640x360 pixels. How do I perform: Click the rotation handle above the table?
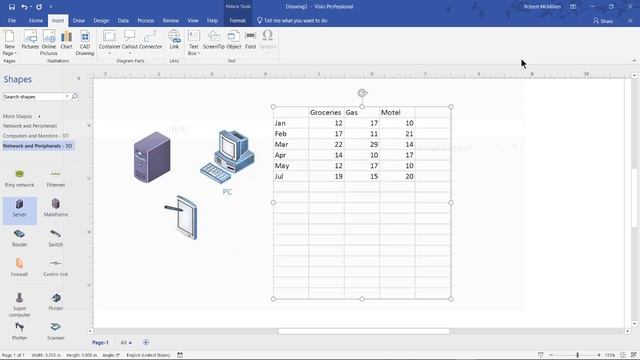362,93
